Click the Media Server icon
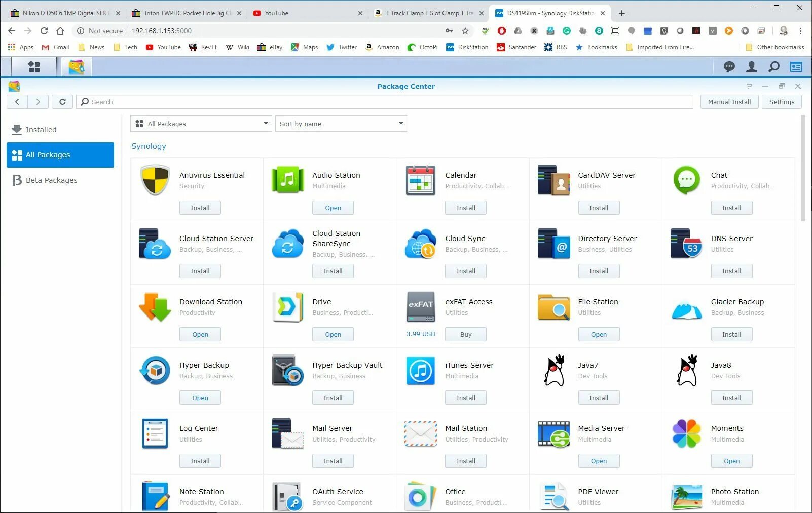 click(x=553, y=434)
